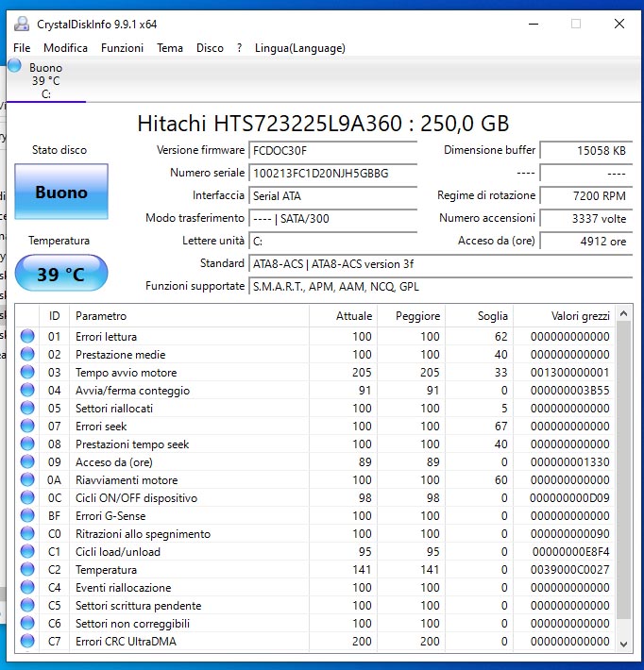Click status orb of row C2 Temperatura

(x=27, y=570)
